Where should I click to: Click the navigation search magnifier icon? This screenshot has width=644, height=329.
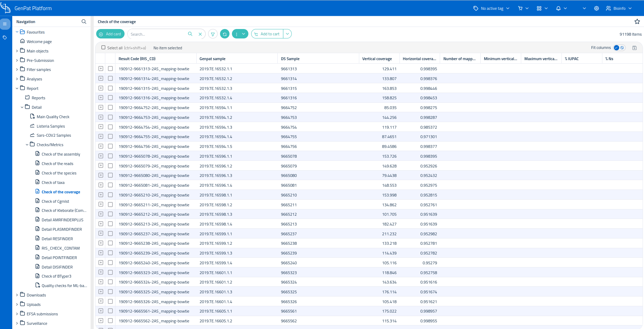tap(84, 22)
